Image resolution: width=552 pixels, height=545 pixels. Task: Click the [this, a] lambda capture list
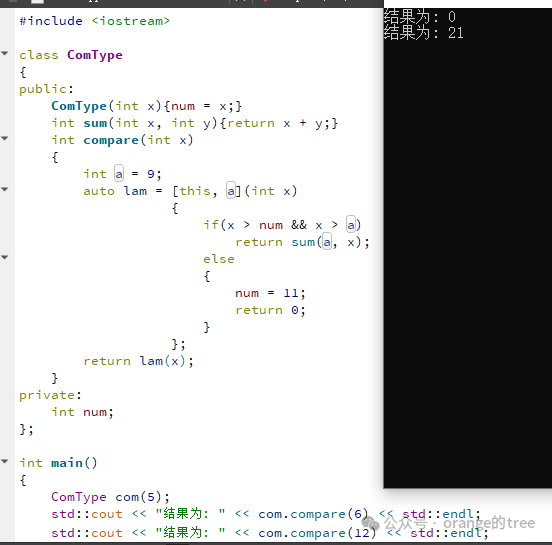[x=207, y=191]
